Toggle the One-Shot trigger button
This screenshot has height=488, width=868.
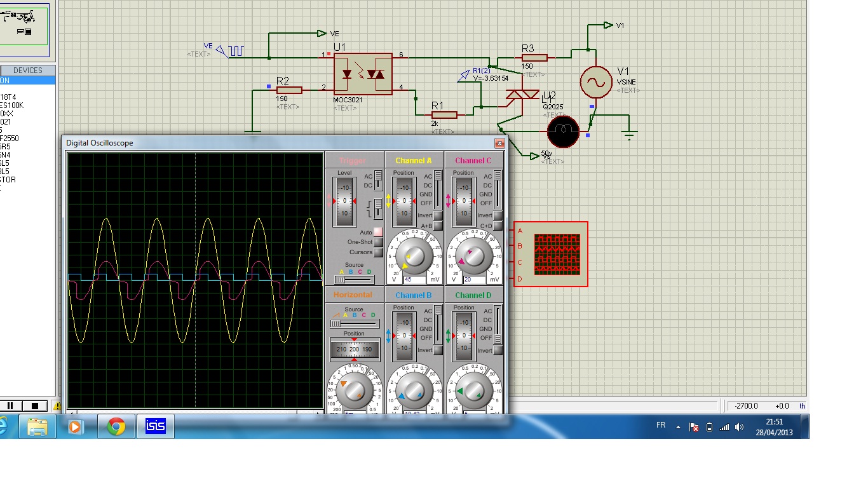[378, 242]
